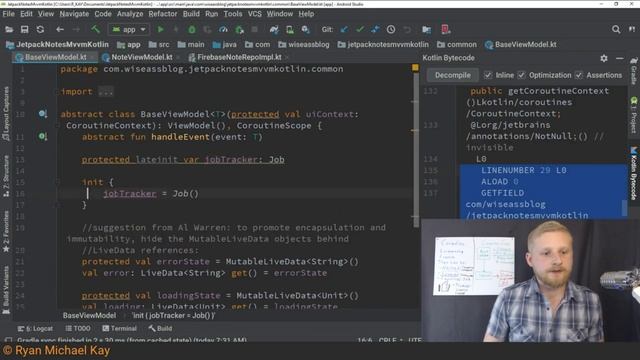Open Search Everywhere magnifier icon
The height and width of the screenshot is (360, 640).
[x=616, y=29]
